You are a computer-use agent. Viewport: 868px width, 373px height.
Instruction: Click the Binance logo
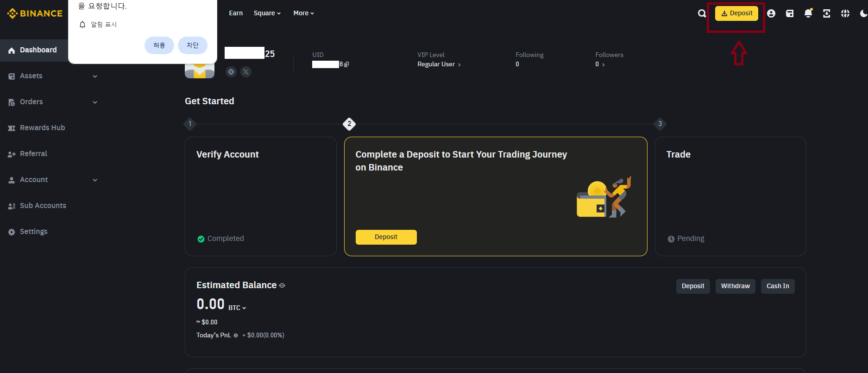coord(35,13)
